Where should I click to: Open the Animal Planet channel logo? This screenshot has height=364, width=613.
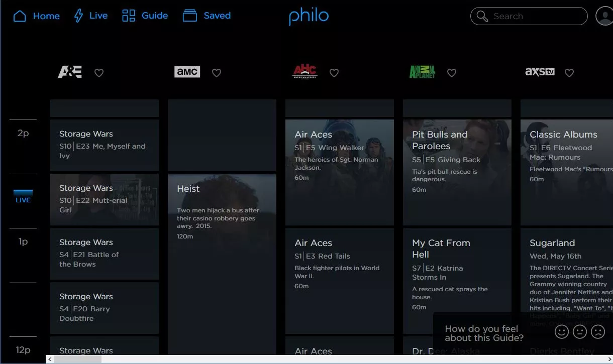click(x=422, y=72)
